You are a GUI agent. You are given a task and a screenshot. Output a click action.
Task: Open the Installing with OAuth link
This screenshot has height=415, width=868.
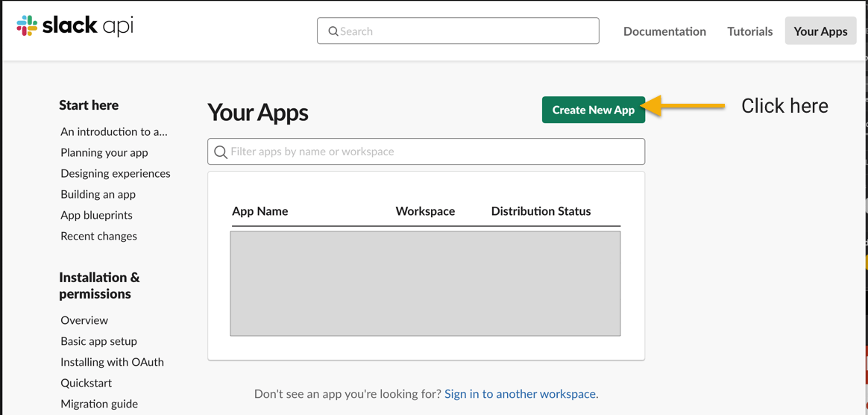coord(112,362)
